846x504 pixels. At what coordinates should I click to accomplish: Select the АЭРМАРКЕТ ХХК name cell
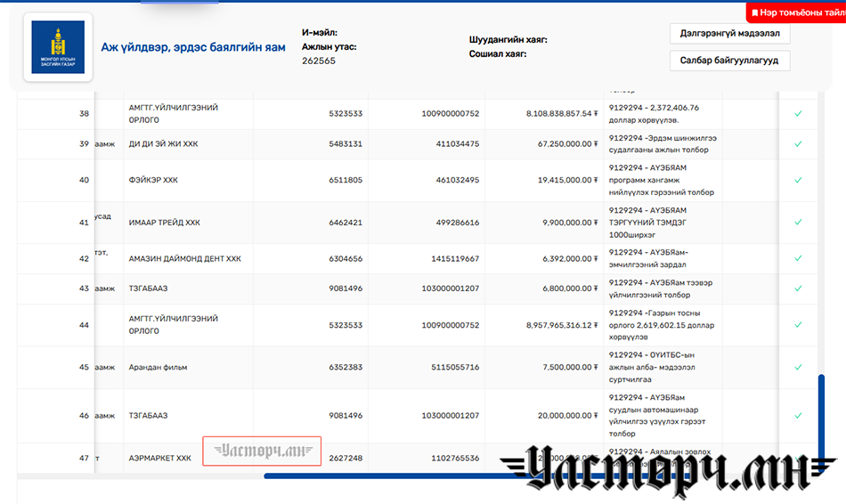coord(159,458)
